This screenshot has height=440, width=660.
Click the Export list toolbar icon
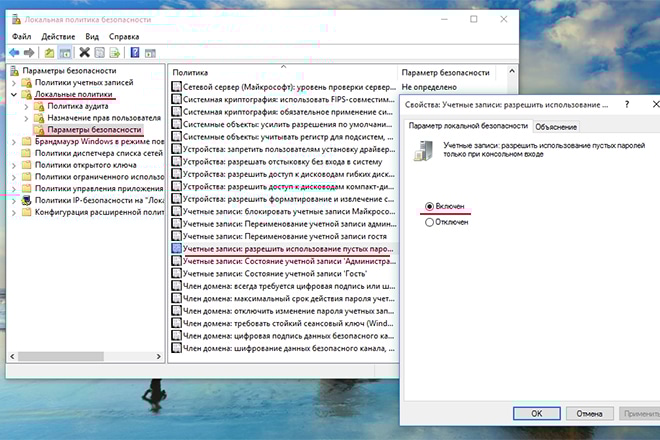[x=115, y=52]
